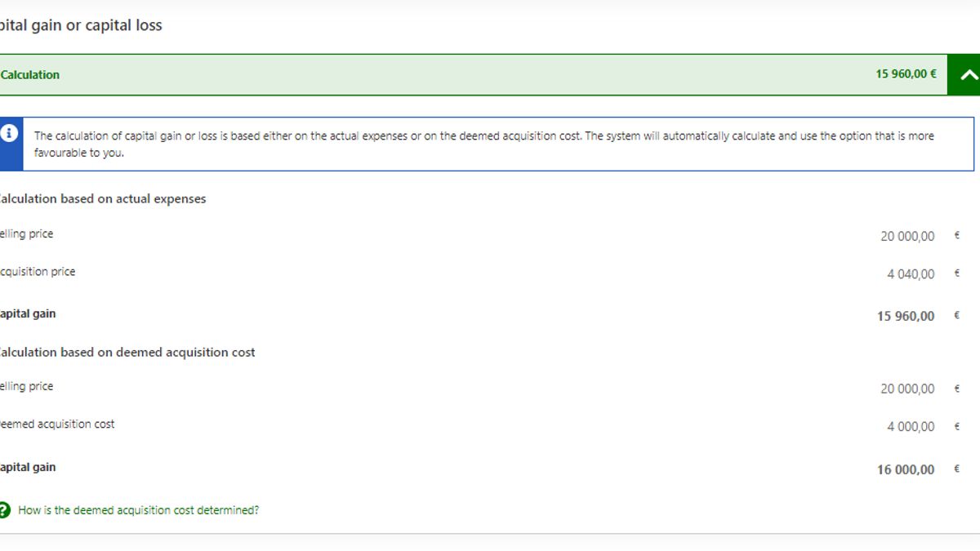
Task: Select the 4 000,00 deemed acquisition cost value
Action: coord(911,427)
